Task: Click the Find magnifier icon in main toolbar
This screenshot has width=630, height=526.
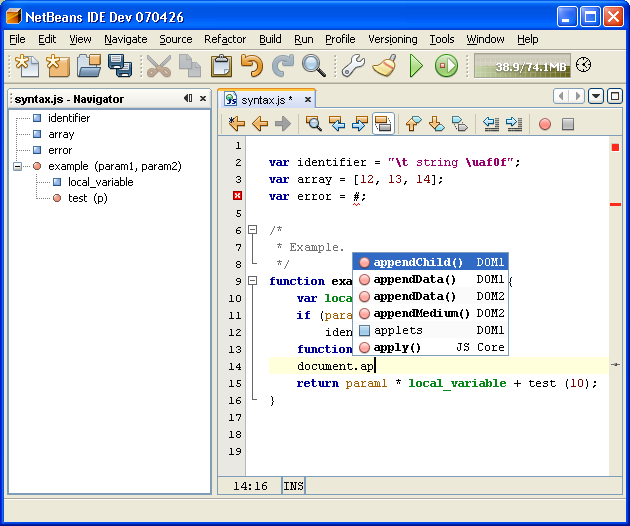Action: [x=313, y=65]
